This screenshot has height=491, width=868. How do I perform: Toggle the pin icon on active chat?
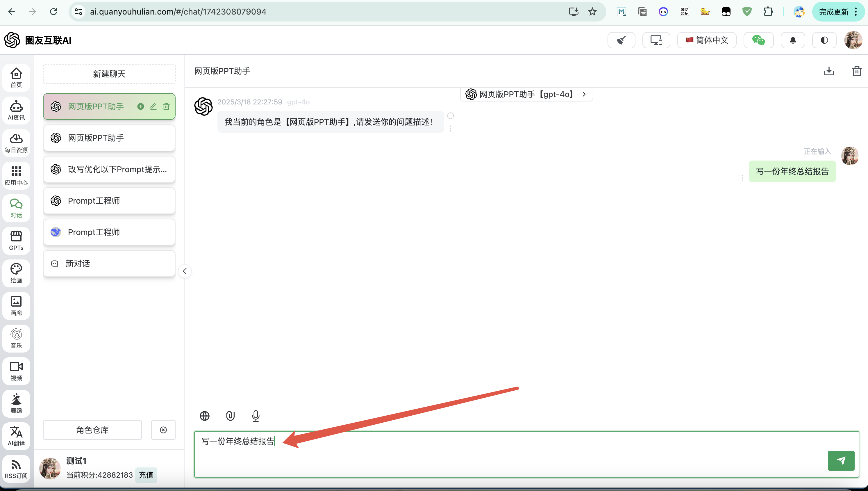coord(140,106)
